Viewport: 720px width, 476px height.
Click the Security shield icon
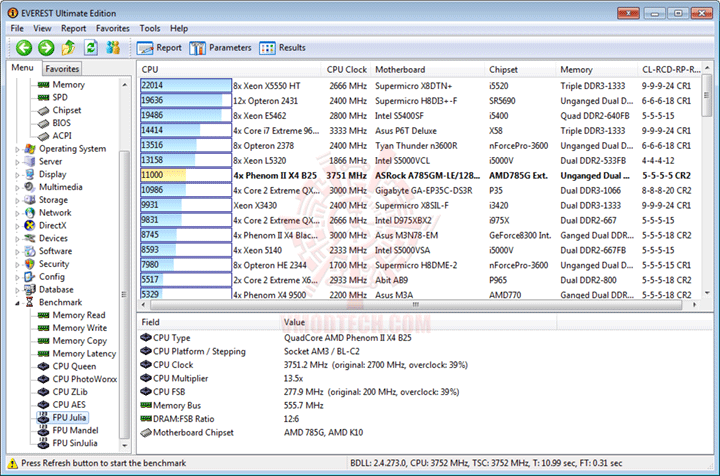[x=30, y=264]
